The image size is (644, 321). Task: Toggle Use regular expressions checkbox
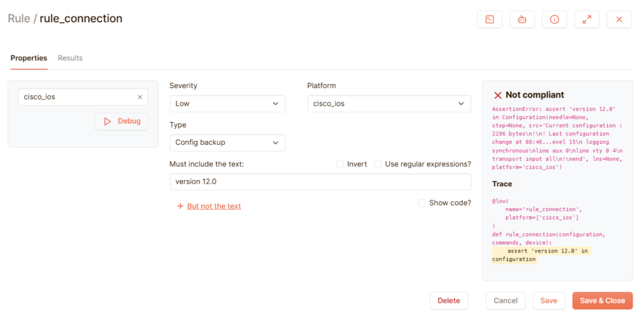[x=378, y=164]
